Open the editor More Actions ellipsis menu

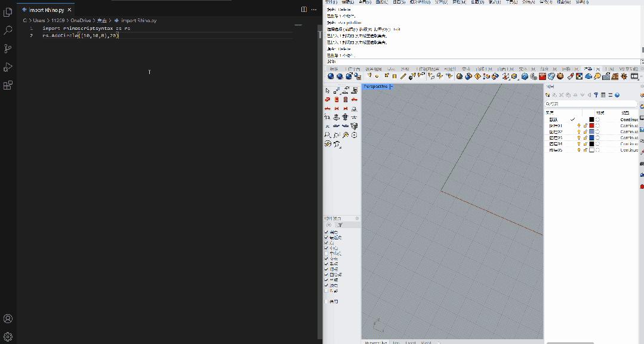tap(314, 10)
